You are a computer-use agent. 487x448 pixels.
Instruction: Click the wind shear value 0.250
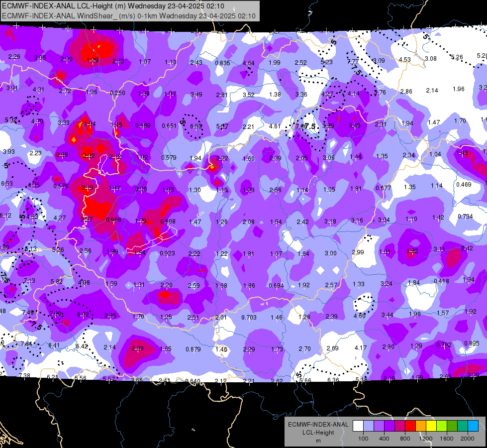point(118,93)
